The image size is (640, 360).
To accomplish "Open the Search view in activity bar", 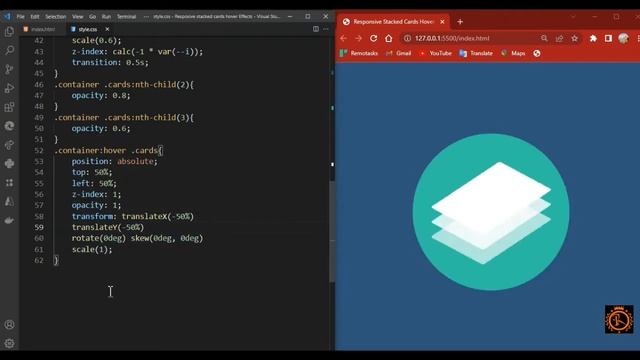I will (x=9, y=50).
